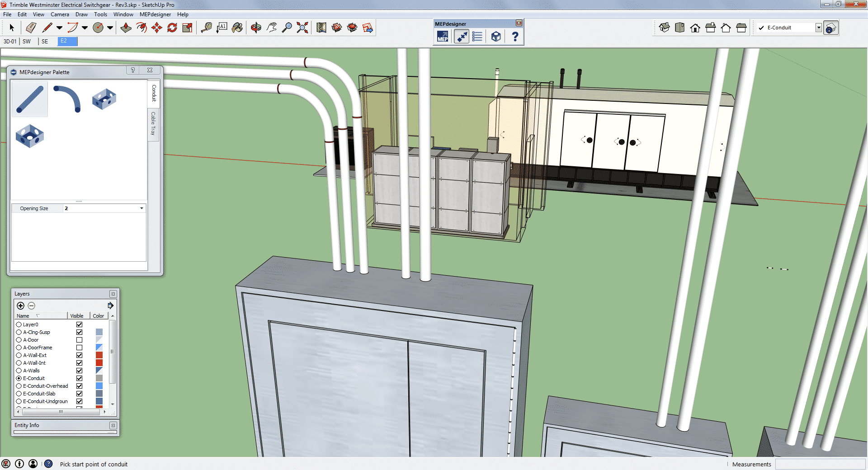
Task: Click the Measurements input box
Action: point(820,464)
